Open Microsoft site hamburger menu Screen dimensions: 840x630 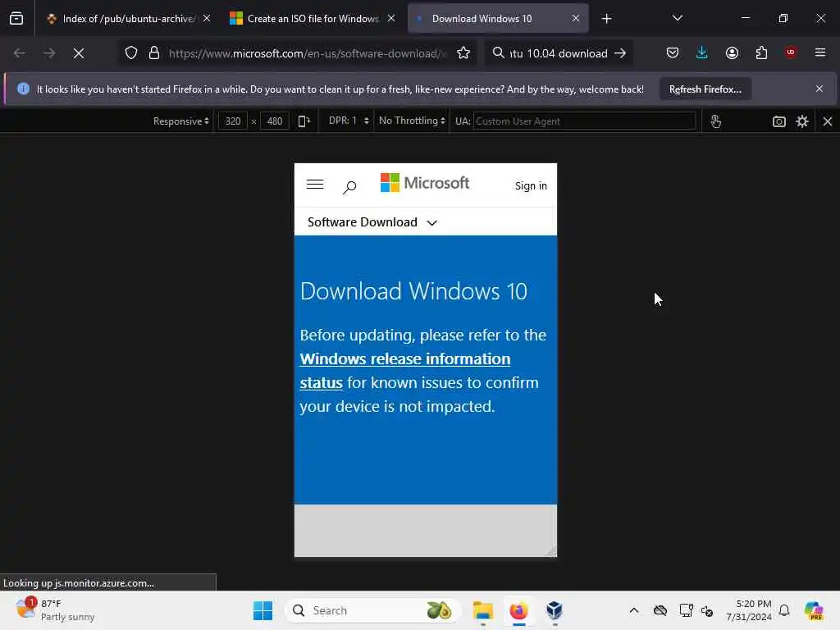click(x=315, y=185)
